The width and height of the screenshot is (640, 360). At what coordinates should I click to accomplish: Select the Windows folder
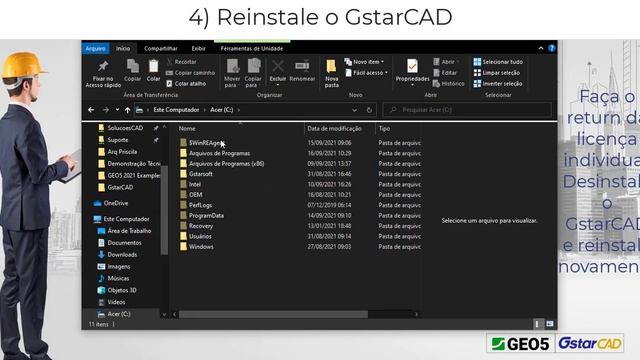201,247
